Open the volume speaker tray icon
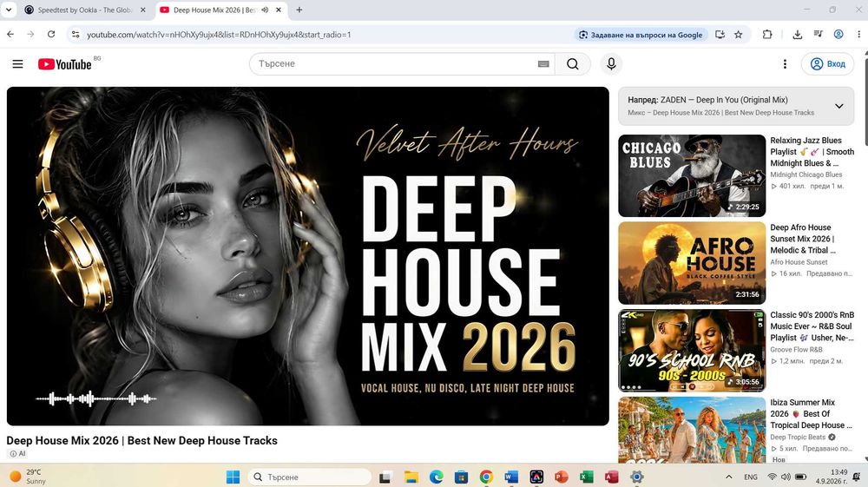The width and height of the screenshot is (868, 487). [786, 477]
